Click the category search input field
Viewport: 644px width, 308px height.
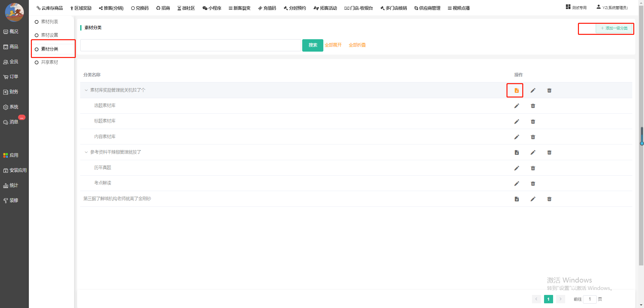click(x=190, y=45)
